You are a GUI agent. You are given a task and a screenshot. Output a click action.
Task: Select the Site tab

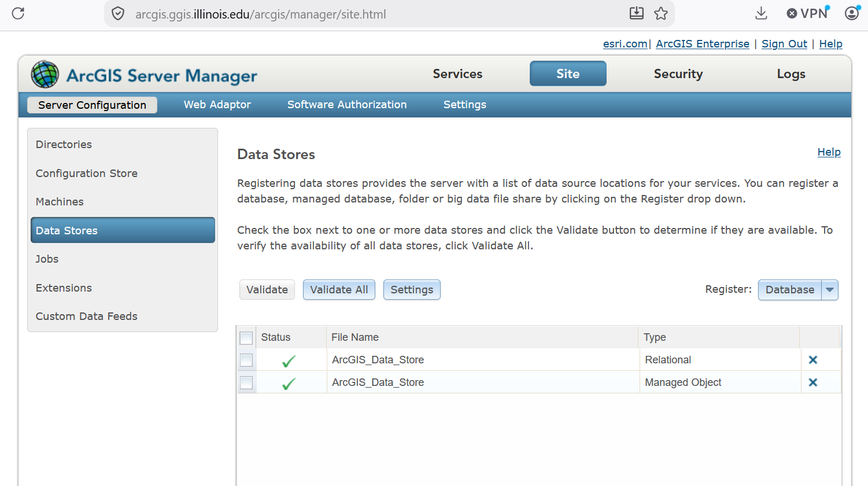568,73
